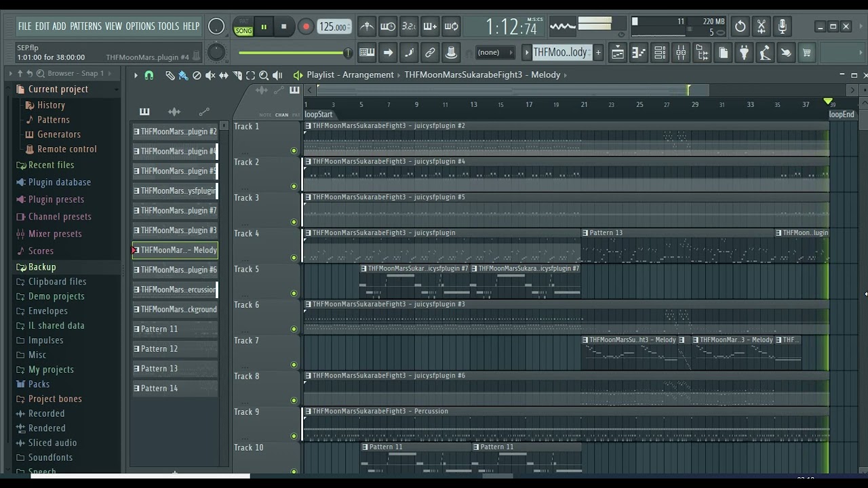Open the HELP menu
This screenshot has width=868, height=488.
(191, 26)
